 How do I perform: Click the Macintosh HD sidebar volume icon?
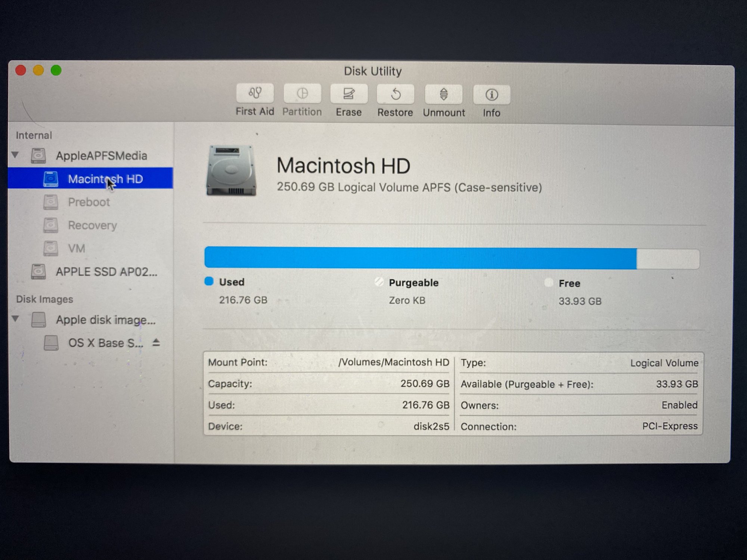(x=51, y=179)
